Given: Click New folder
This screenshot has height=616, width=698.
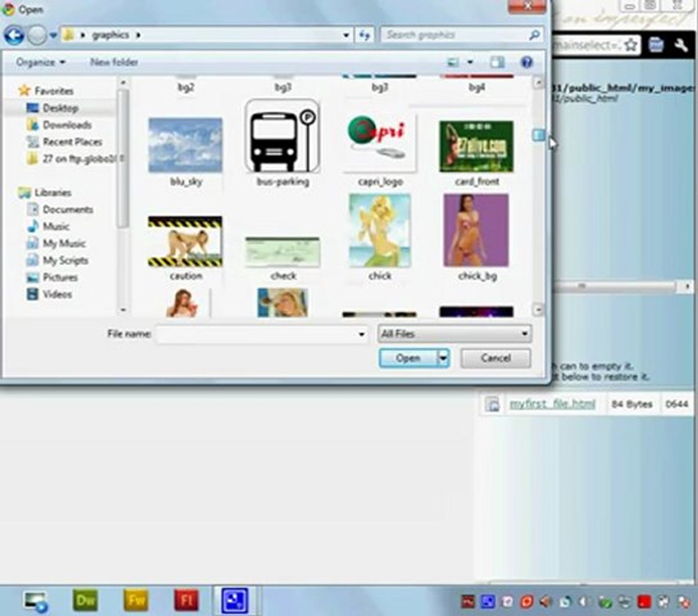Looking at the screenshot, I should pyautogui.click(x=113, y=62).
